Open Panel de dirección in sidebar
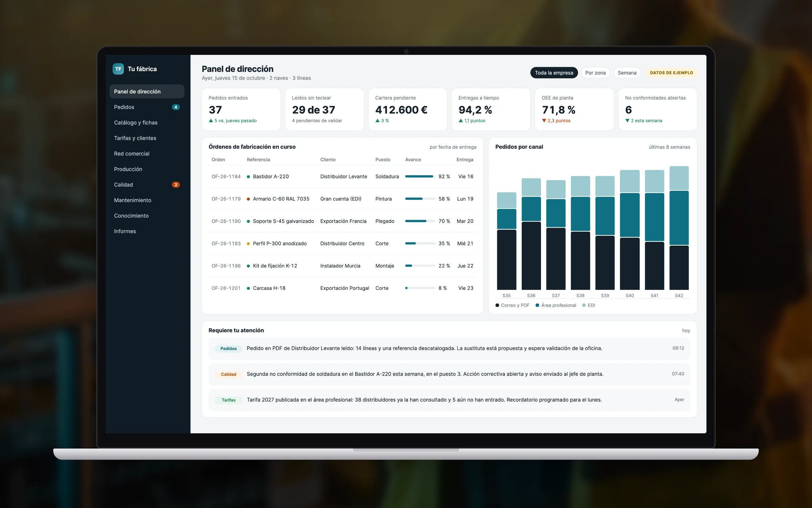This screenshot has width=812, height=508. [x=147, y=91]
